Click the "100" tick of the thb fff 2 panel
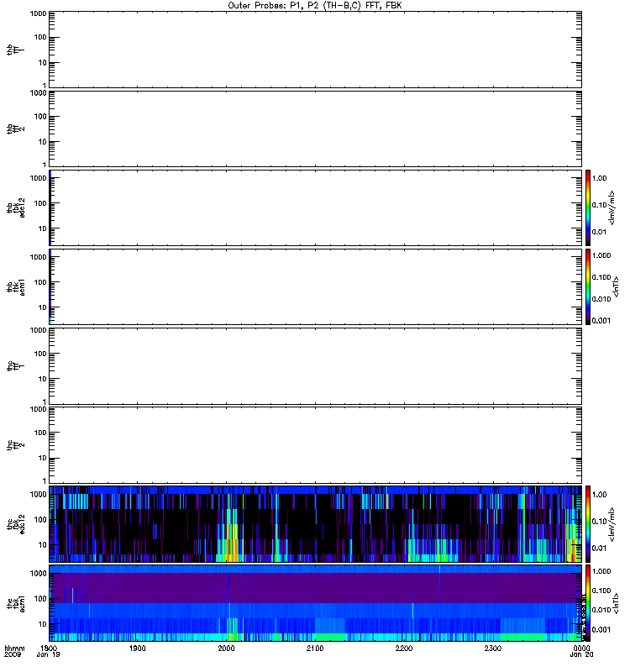This screenshot has height=672, width=630. 40,117
